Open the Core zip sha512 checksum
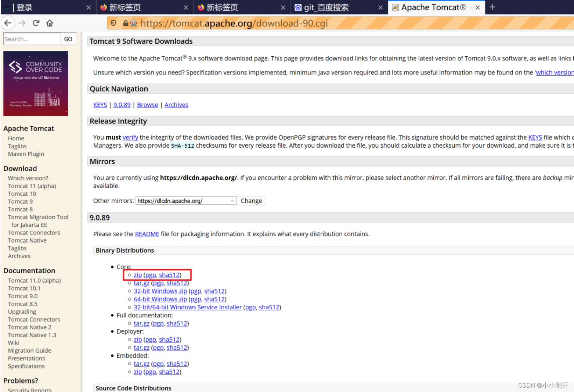 coord(169,275)
